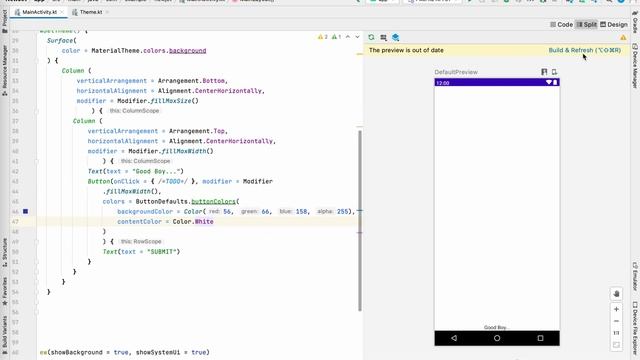
Task: Tap the preview device Recents navigation button
Action: coord(540,338)
